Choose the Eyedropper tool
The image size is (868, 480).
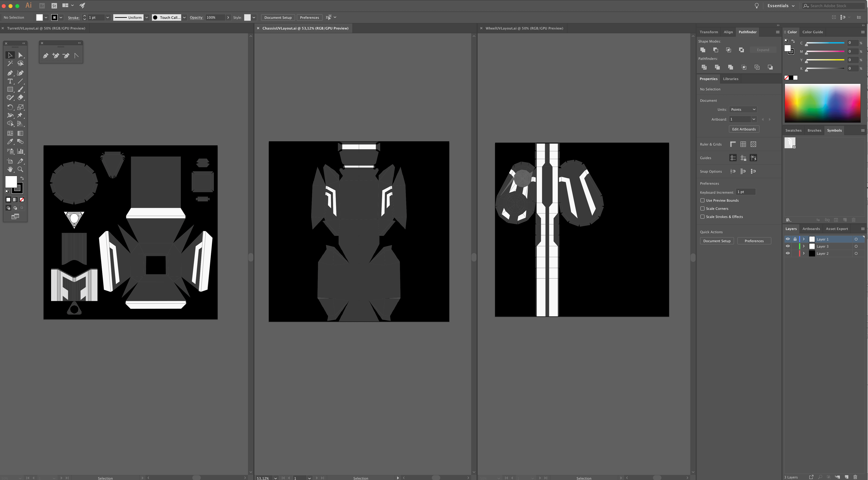(10, 142)
